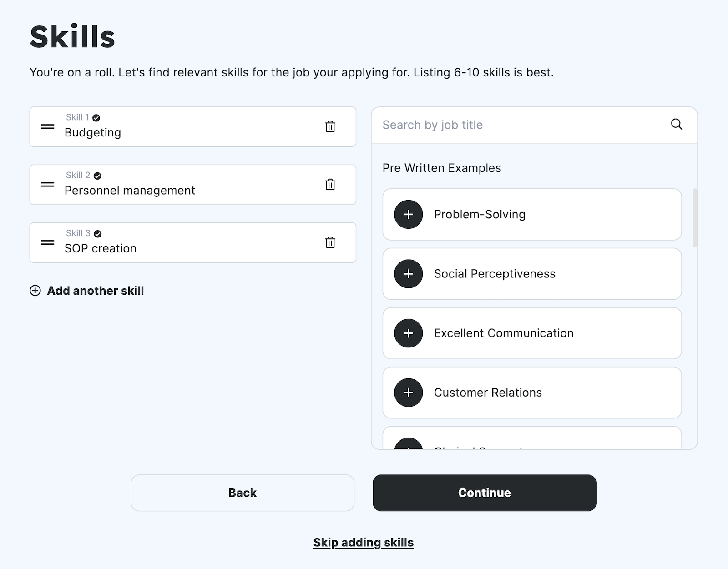Click the checkmark badge next to Skill 1
This screenshot has height=569, width=728.
95,117
